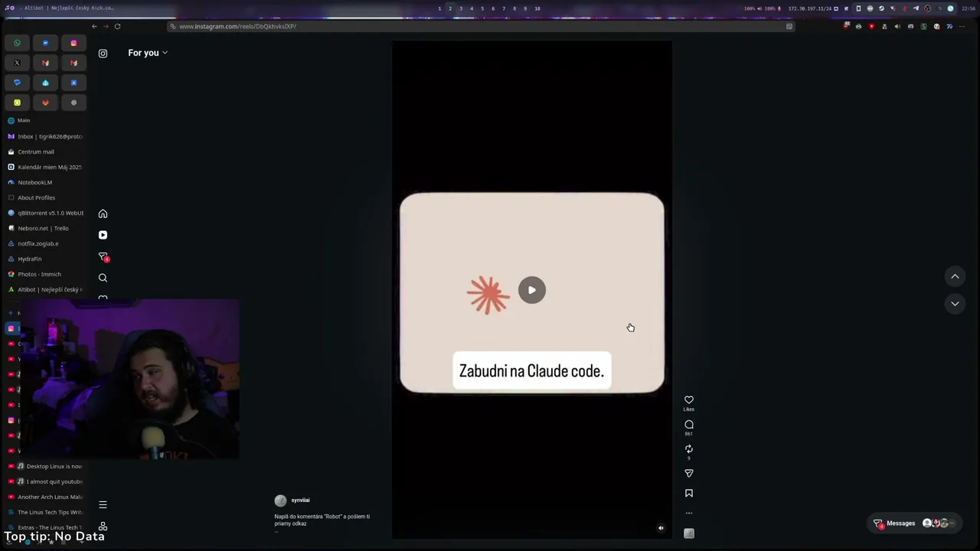The image size is (980, 551).
Task: Open the Messages floating panel
Action: 916,523
